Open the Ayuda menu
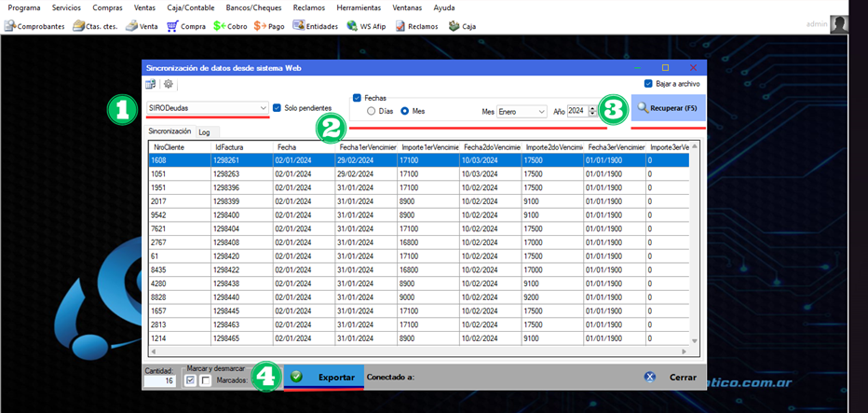 click(444, 7)
